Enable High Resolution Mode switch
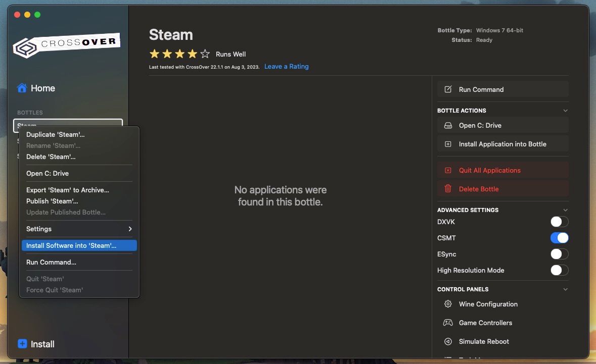596x364 pixels. [x=560, y=270]
